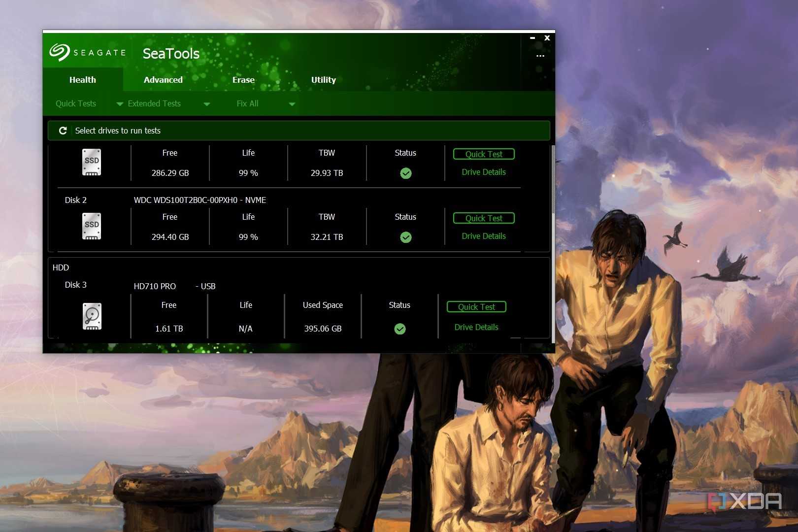The height and width of the screenshot is (532, 798).
Task: Click the HD710 PRO status checkmark icon
Action: pos(400,329)
